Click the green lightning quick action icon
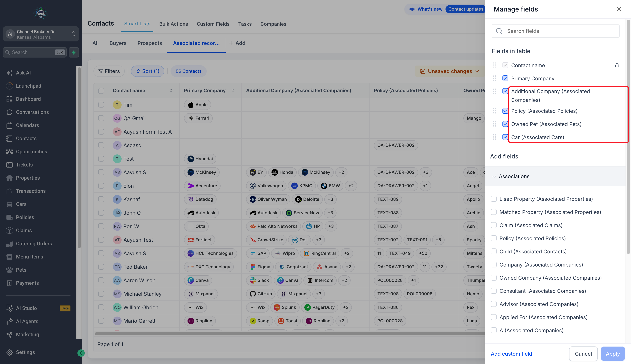The image size is (631, 364). click(74, 52)
